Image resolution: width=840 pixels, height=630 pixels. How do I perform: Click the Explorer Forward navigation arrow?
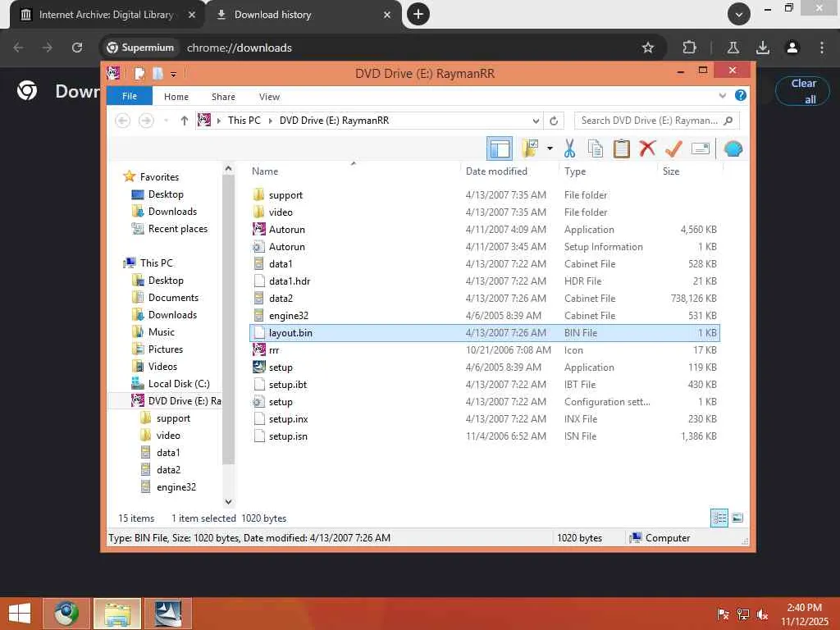pyautogui.click(x=146, y=121)
